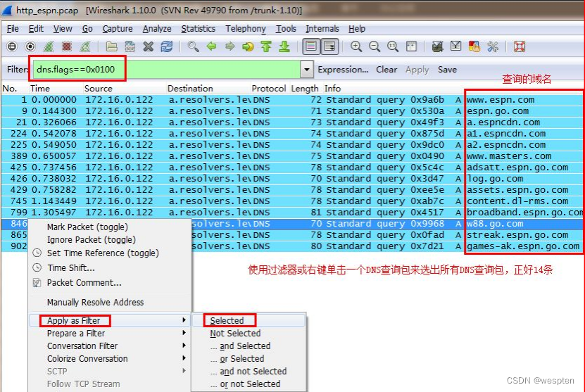This screenshot has width=585, height=392.
Task: Stop the running capture
Action: point(67,46)
